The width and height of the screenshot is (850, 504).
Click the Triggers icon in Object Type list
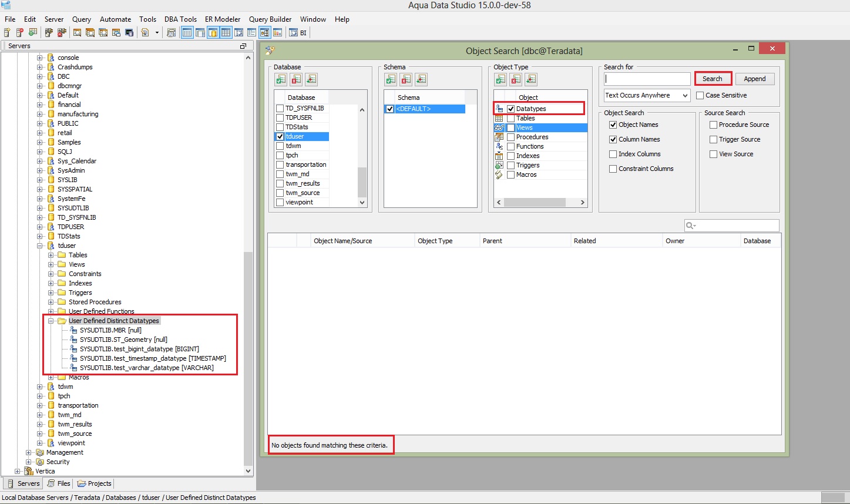point(499,165)
